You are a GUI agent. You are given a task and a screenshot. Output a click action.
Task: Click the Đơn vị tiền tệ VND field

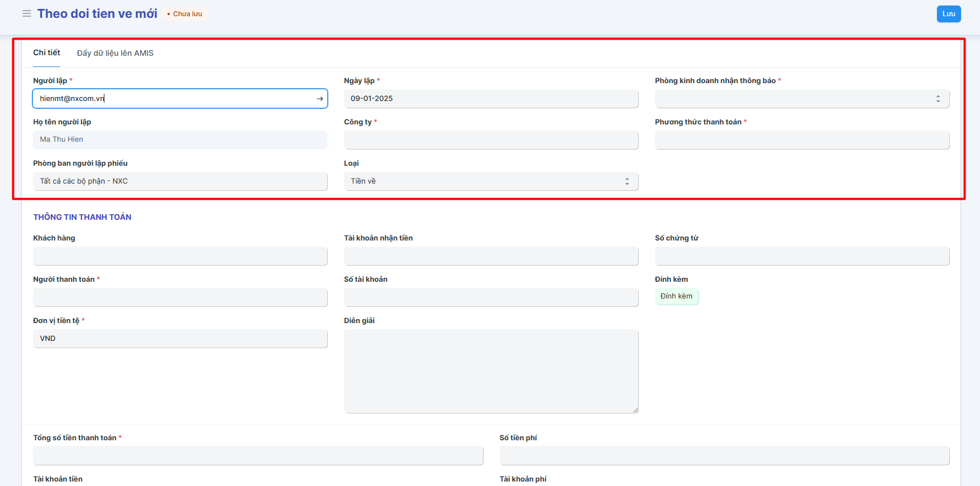[x=180, y=339]
